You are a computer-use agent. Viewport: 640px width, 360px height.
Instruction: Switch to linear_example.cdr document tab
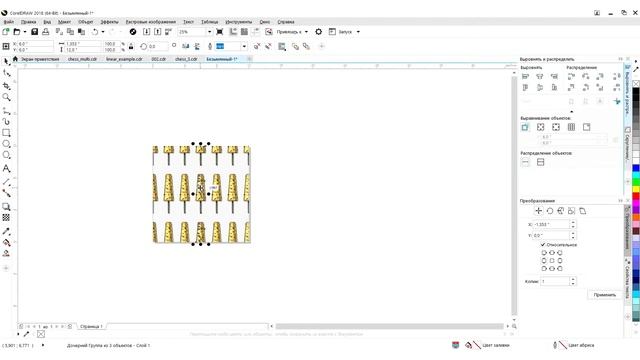point(124,59)
